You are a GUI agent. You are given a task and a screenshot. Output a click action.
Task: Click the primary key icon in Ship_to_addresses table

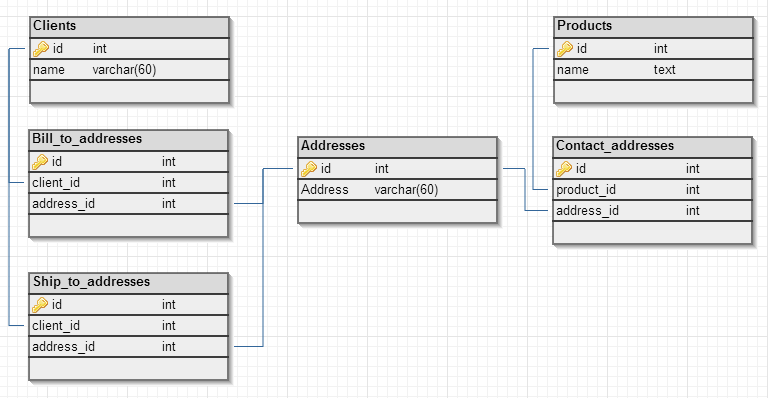40,304
